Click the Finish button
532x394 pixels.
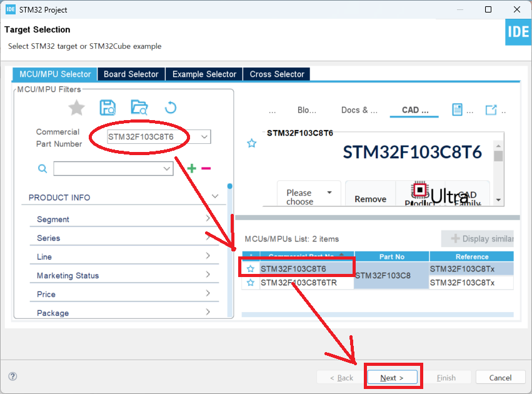point(446,377)
